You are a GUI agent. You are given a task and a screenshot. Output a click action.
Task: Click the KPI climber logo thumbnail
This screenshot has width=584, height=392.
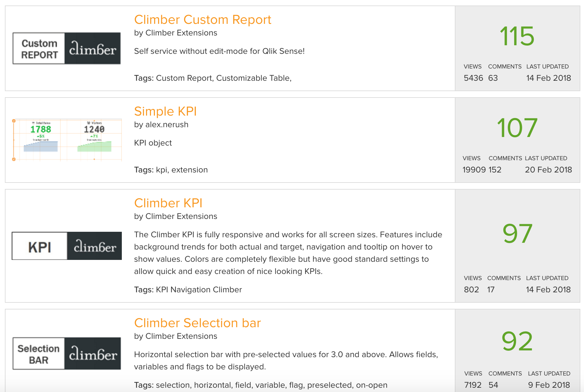pos(67,246)
